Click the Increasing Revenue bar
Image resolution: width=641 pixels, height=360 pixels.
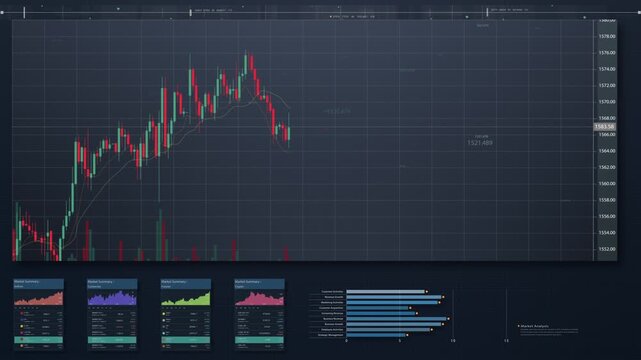(381, 313)
